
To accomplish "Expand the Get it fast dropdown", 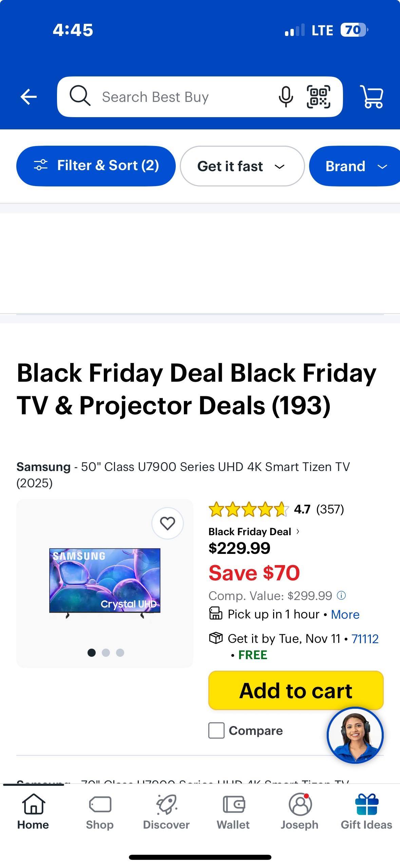I will coord(242,166).
